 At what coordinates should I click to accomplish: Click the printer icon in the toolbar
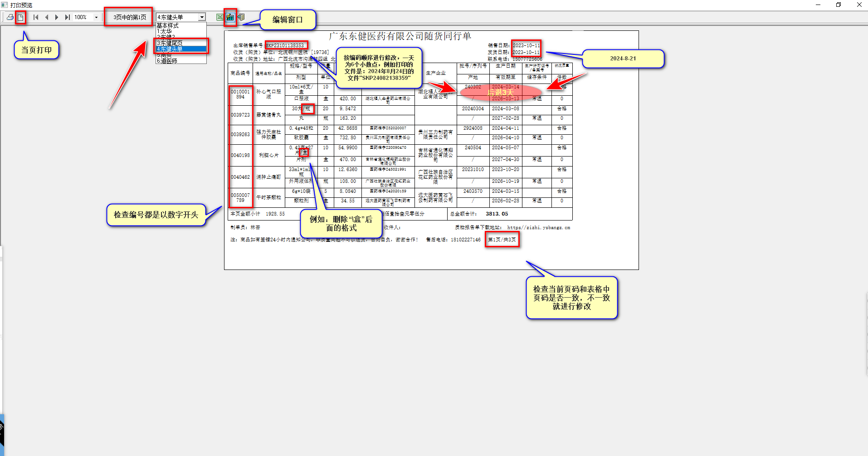tap(10, 17)
